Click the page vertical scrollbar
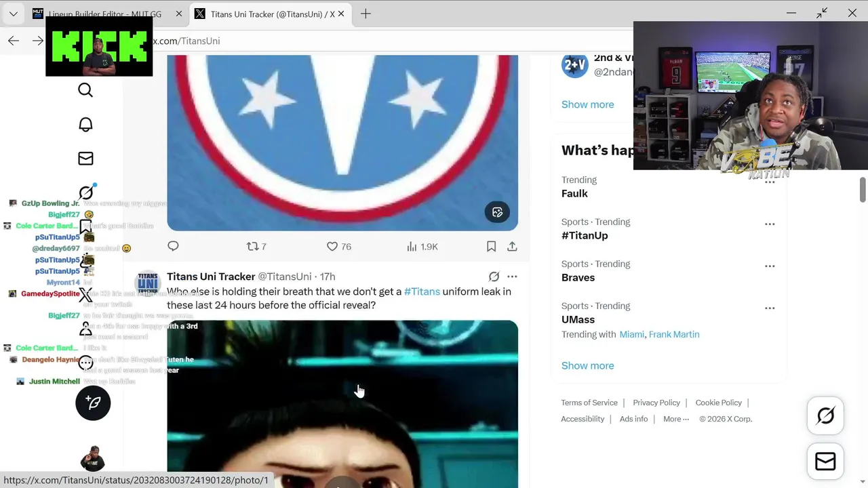 (x=863, y=190)
